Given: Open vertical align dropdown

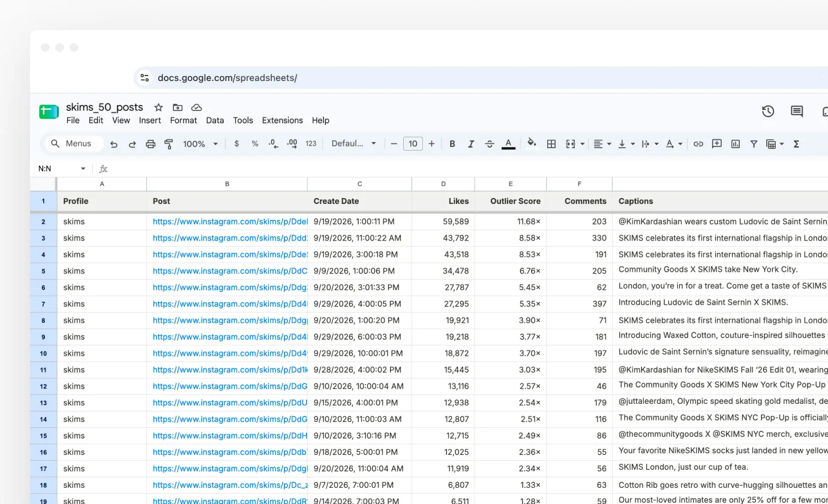Looking at the screenshot, I should pos(626,144).
